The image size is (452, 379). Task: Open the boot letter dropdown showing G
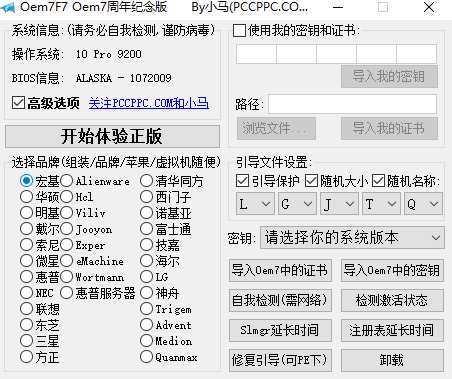(x=297, y=203)
